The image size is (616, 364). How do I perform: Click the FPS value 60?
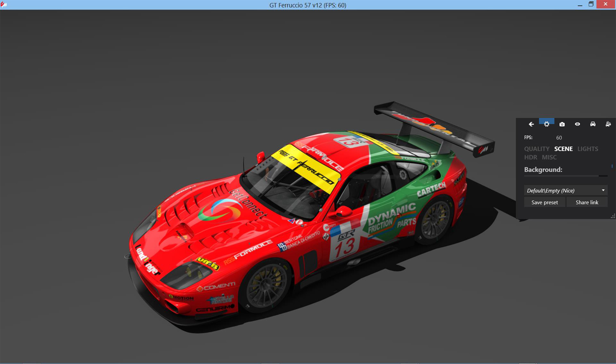[x=559, y=138]
